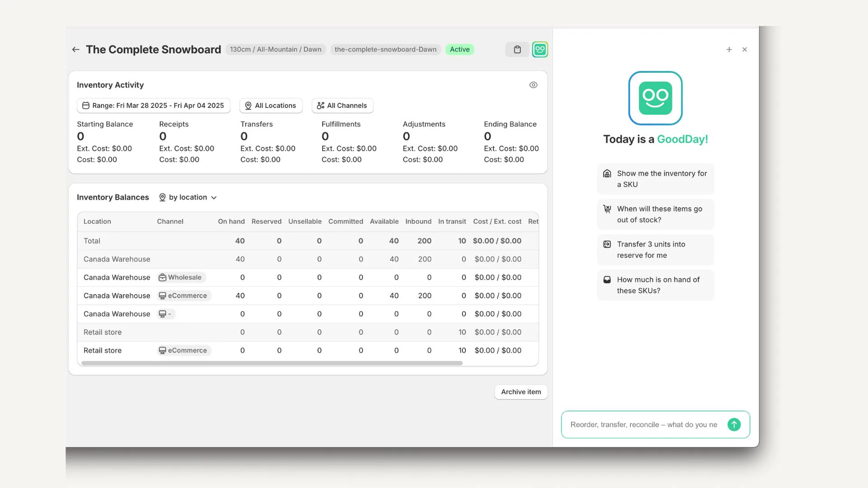868x488 pixels.
Task: Toggle the GoodDay assistant icon in header
Action: (x=540, y=49)
